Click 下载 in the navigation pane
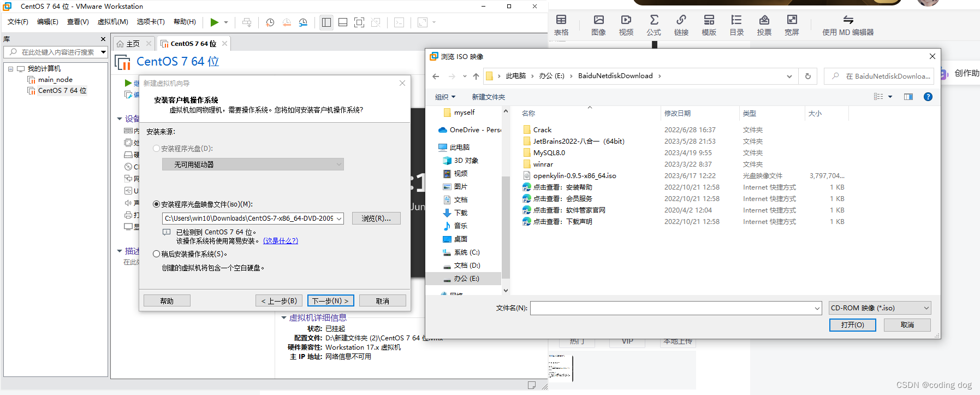The image size is (980, 395). (461, 213)
